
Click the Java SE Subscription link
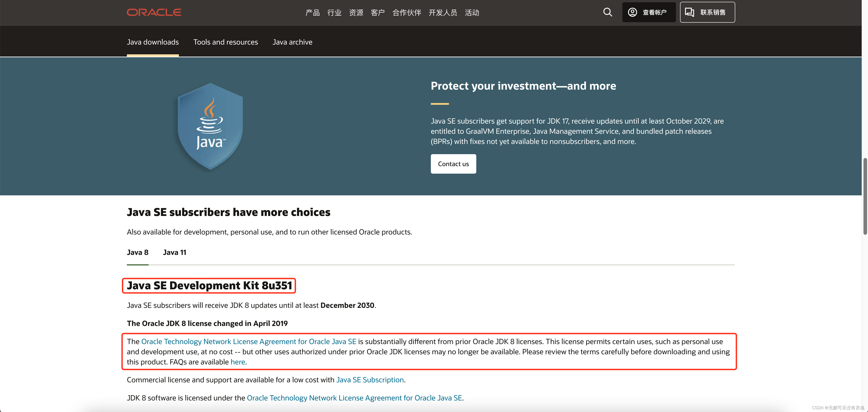pos(370,380)
